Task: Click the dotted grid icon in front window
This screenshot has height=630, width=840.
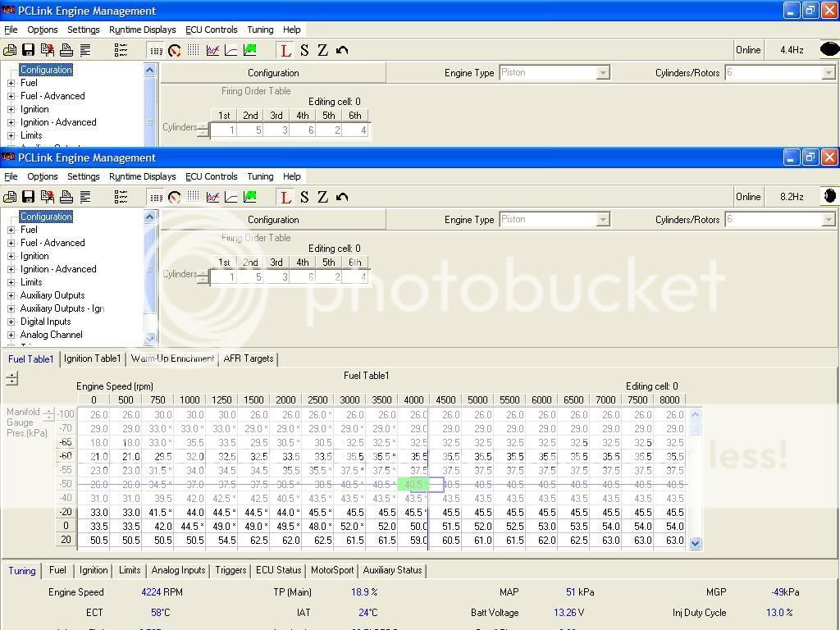Action: pos(194,197)
